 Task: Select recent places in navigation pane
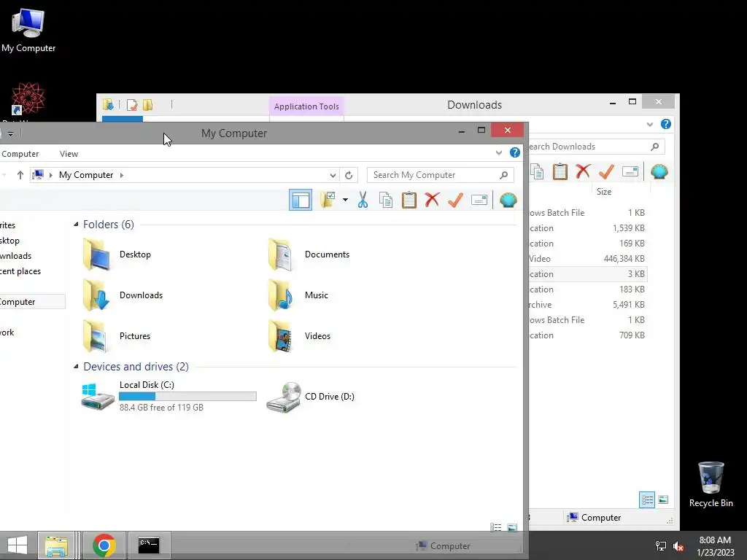pos(20,271)
